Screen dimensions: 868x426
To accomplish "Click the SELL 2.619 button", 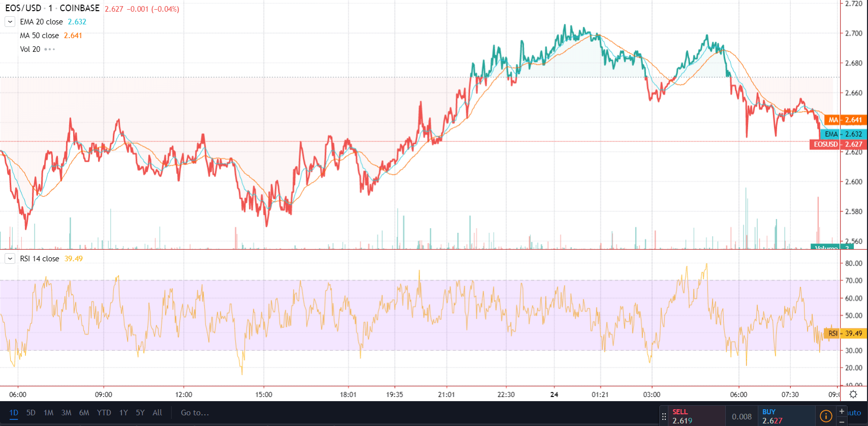I will pos(697,416).
